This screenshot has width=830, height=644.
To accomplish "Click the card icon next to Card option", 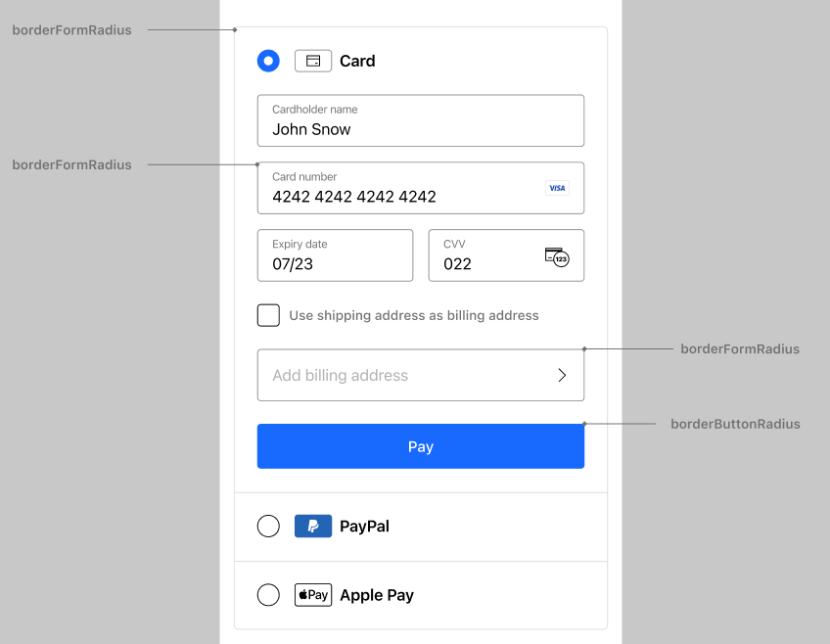I will [x=313, y=61].
